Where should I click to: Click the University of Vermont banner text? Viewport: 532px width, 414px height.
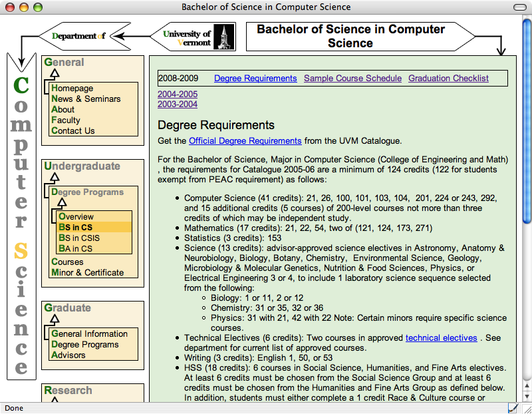(187, 38)
